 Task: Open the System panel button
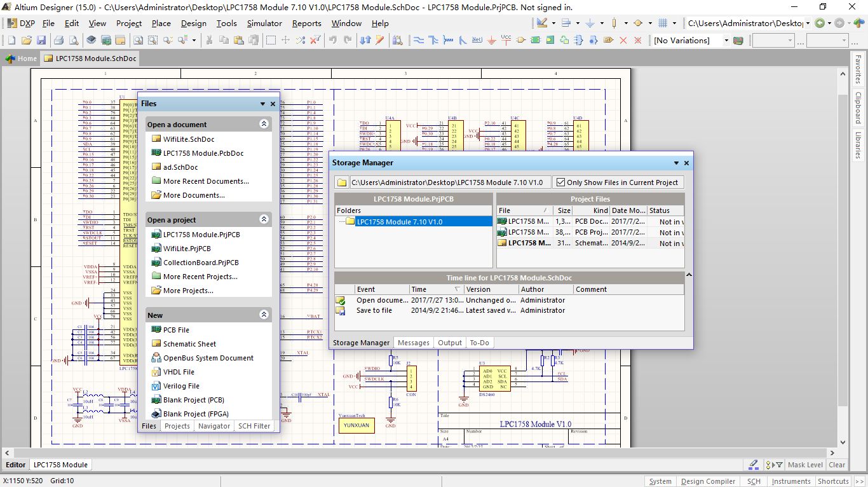(x=660, y=481)
